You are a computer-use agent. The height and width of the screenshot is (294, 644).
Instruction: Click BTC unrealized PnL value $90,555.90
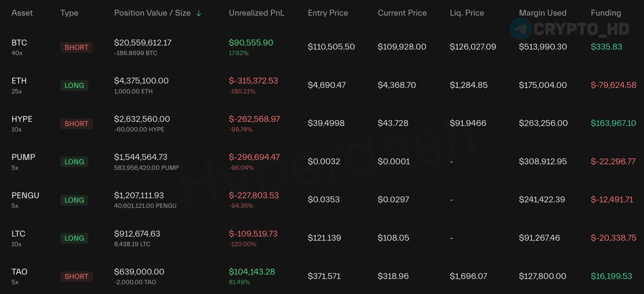point(251,43)
